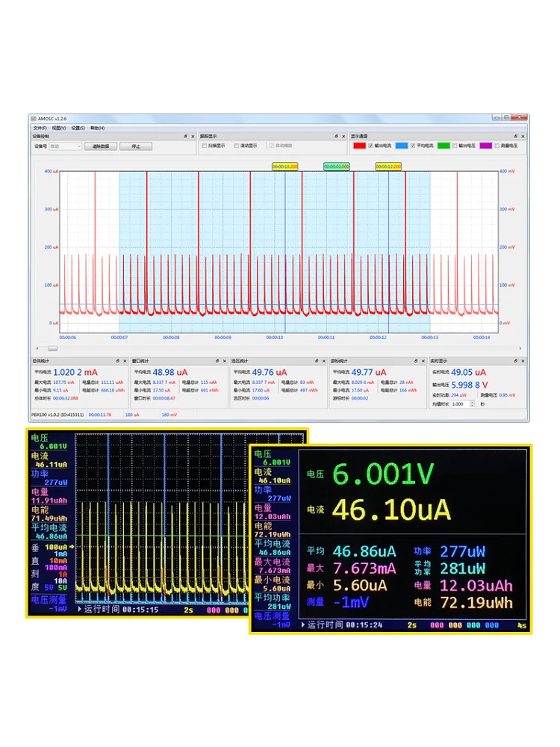Close the 游标统计 panel

pyautogui.click(x=423, y=361)
